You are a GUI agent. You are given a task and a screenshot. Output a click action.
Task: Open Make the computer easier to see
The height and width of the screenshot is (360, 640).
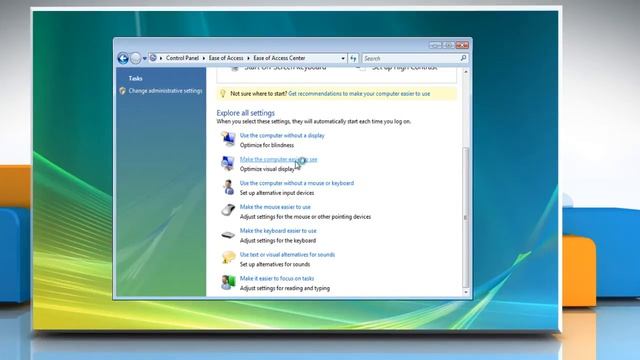[x=278, y=159]
